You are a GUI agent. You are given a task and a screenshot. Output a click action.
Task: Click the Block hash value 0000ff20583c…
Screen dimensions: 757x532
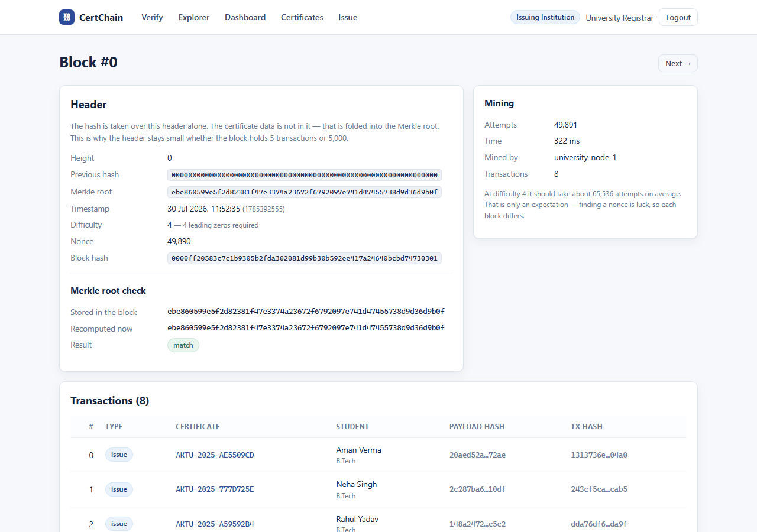click(x=305, y=258)
